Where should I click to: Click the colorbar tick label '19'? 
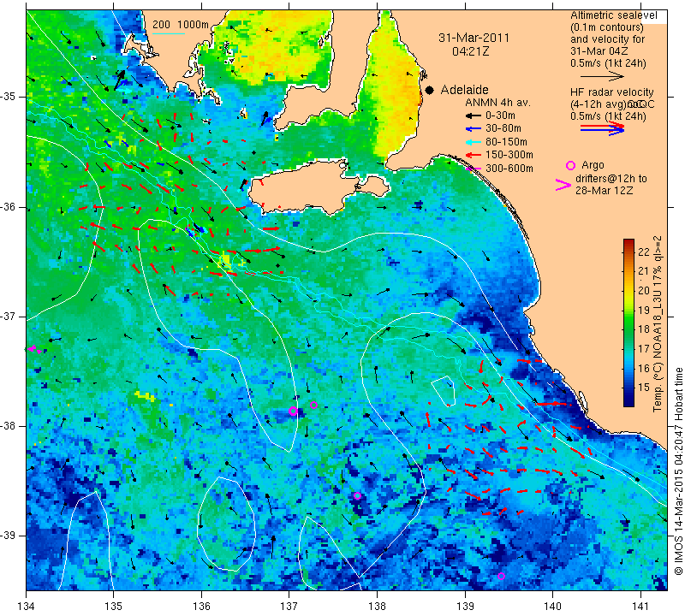coord(644,311)
